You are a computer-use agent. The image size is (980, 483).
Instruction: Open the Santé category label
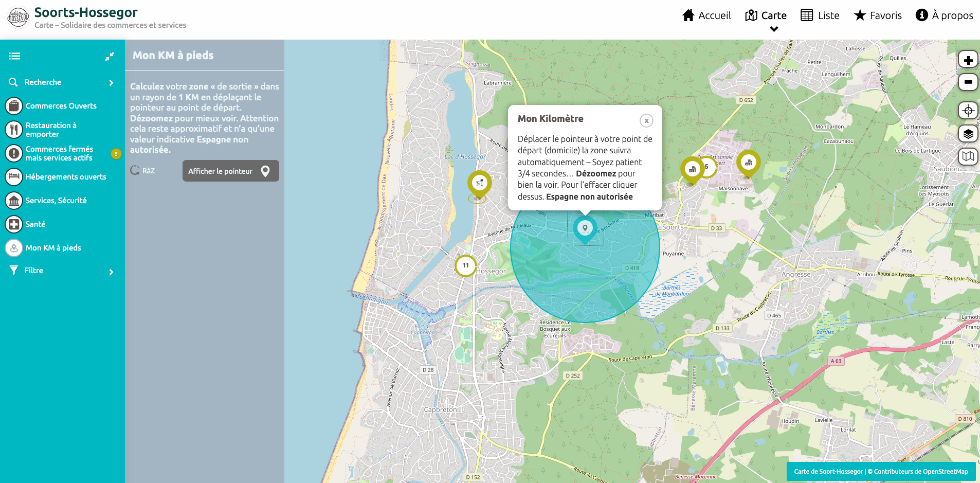[35, 224]
